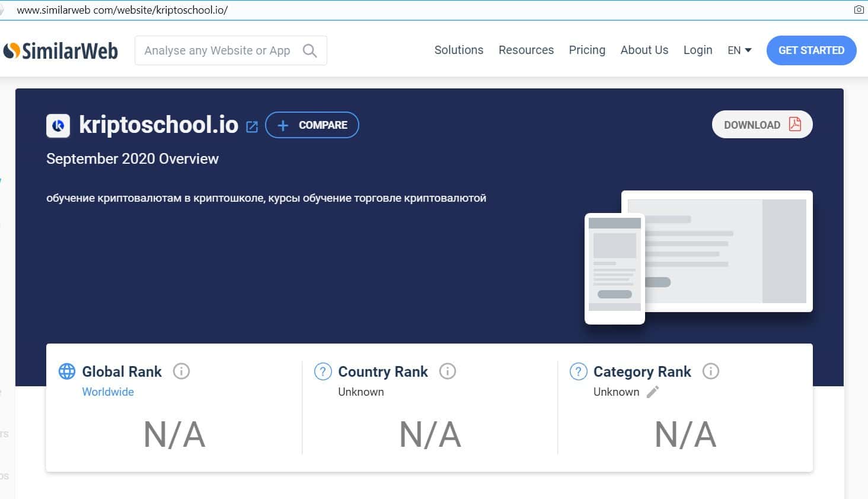Click the Country Rank question mark icon
The height and width of the screenshot is (499, 868).
(x=323, y=371)
